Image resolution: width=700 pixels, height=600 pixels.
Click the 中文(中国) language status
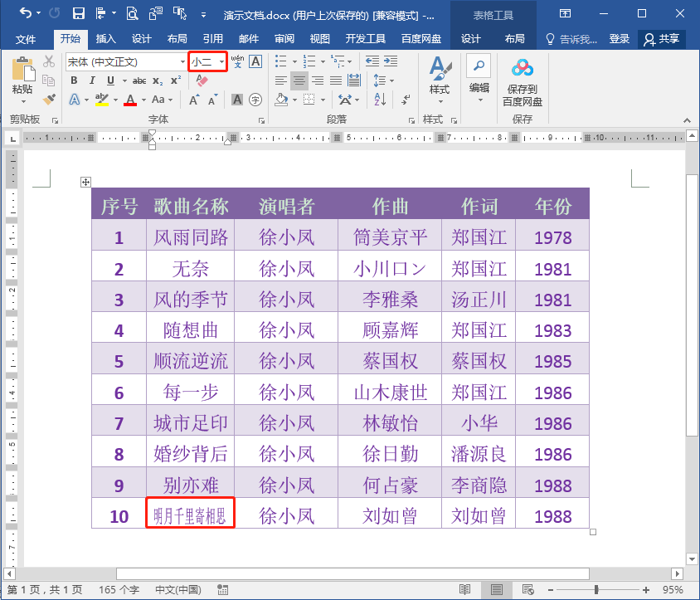point(178,590)
